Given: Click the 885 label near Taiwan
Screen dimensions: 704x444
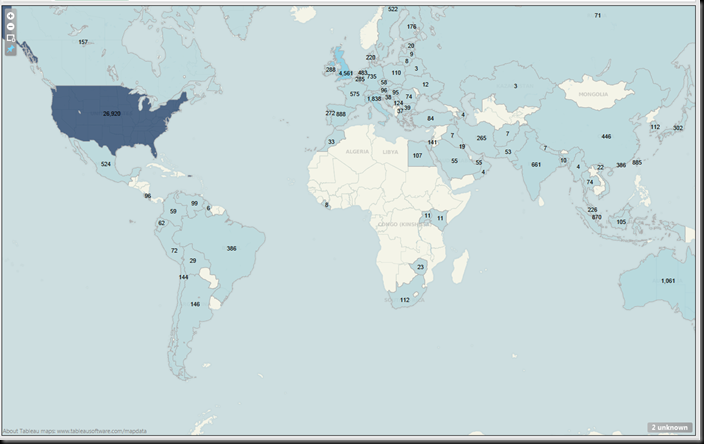Looking at the screenshot, I should pos(637,163).
